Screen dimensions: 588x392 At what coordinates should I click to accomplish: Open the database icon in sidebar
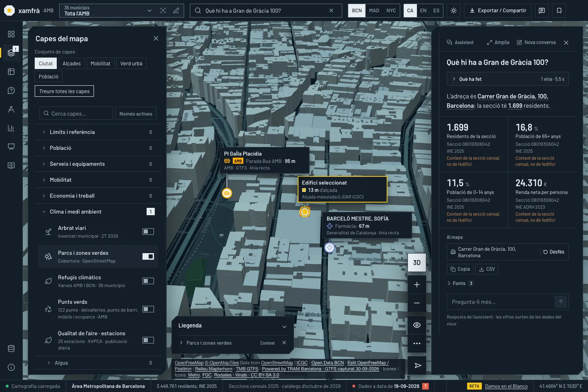tap(11, 348)
